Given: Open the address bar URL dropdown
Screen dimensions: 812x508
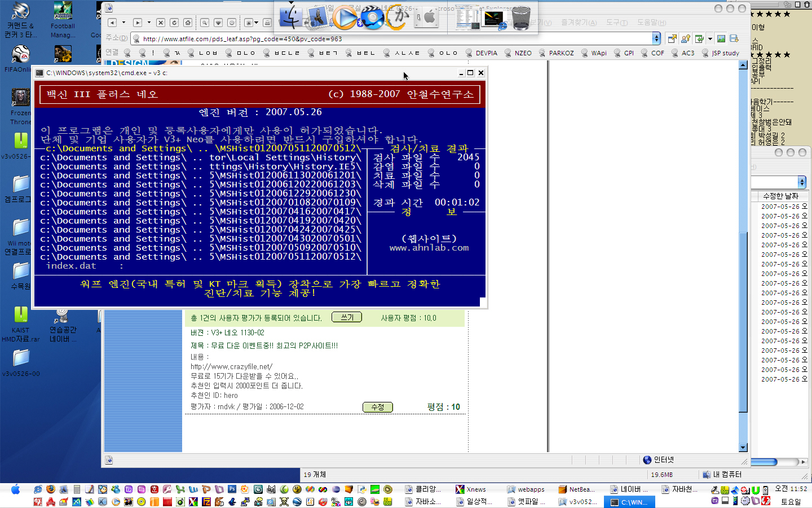Looking at the screenshot, I should point(656,38).
